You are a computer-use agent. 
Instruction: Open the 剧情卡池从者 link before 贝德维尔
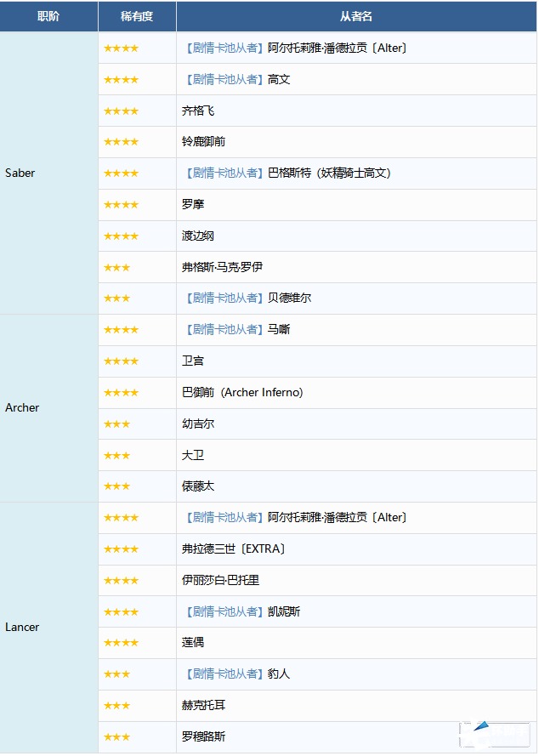[x=224, y=298]
